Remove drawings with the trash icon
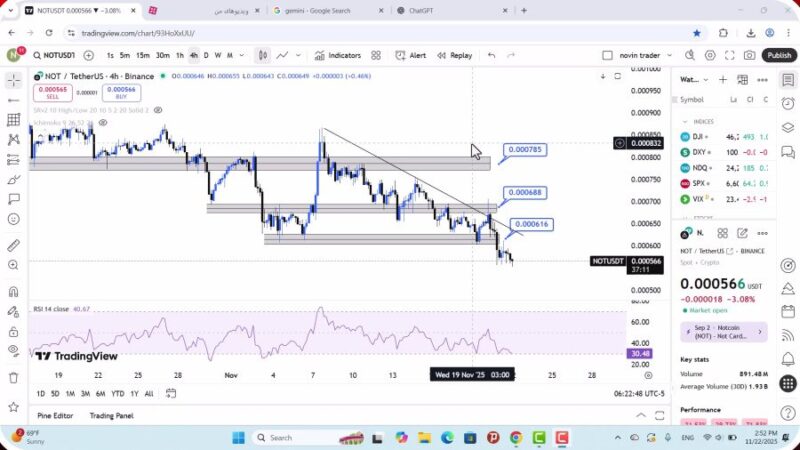The height and width of the screenshot is (450, 800). (x=13, y=377)
